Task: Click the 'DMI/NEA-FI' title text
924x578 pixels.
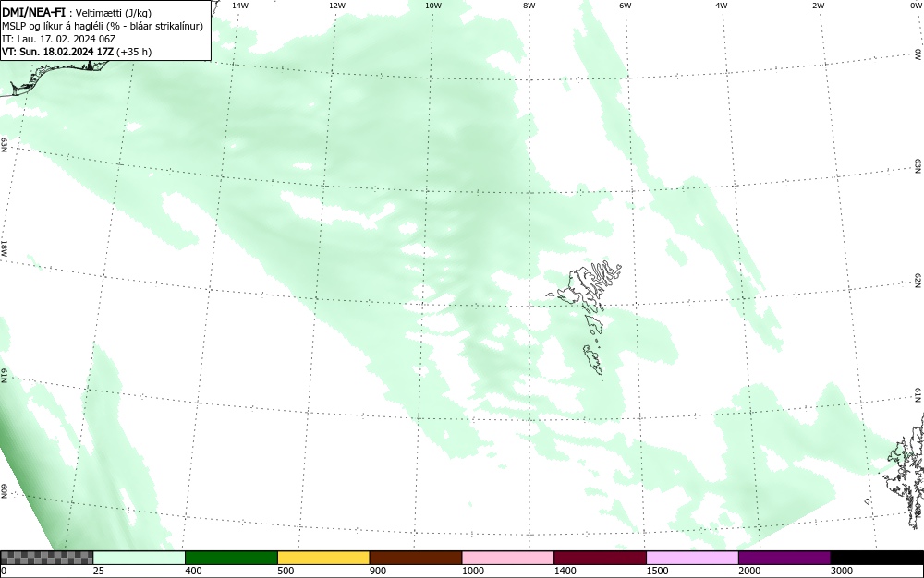Action: point(33,13)
